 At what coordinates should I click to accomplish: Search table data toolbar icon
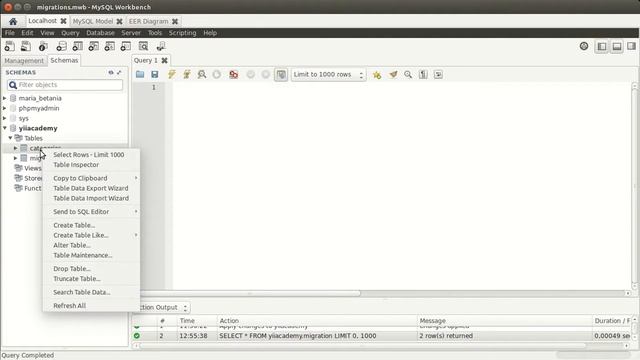coord(143,47)
